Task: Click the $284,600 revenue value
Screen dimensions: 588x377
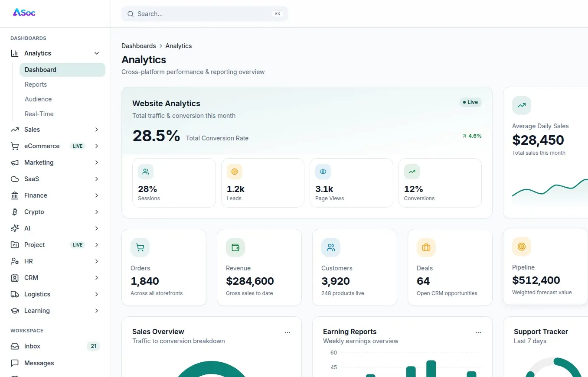Action: (250, 281)
